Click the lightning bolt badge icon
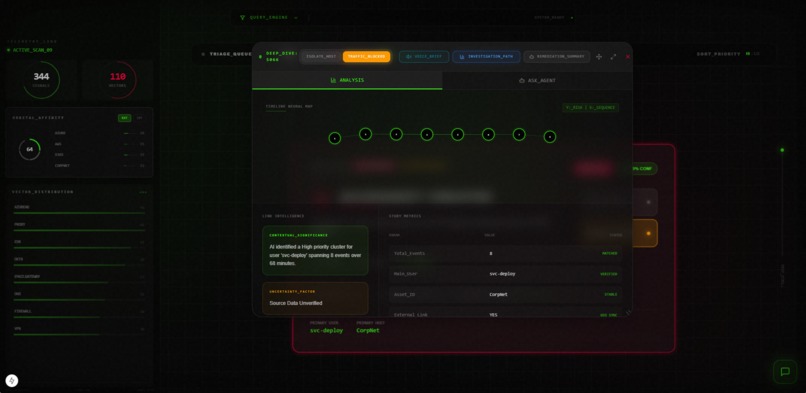The width and height of the screenshot is (806, 393). click(12, 381)
